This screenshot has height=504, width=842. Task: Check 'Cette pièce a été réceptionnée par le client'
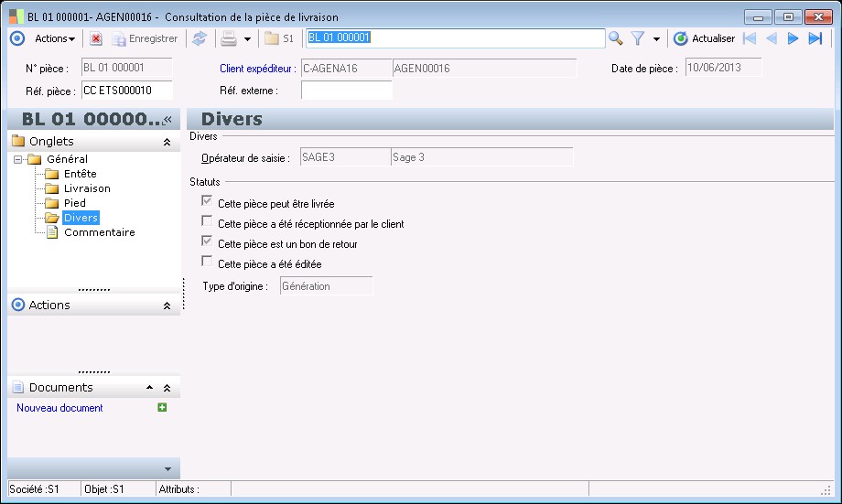(207, 222)
